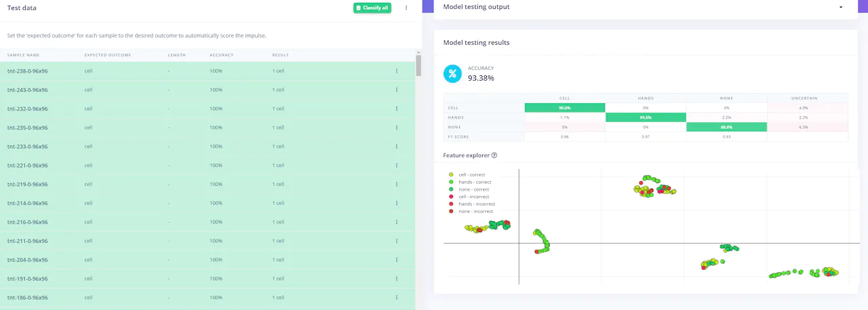Open row menu for tnt-233-0-96x96
Image resolution: width=868 pixels, height=310 pixels.
coord(397,147)
